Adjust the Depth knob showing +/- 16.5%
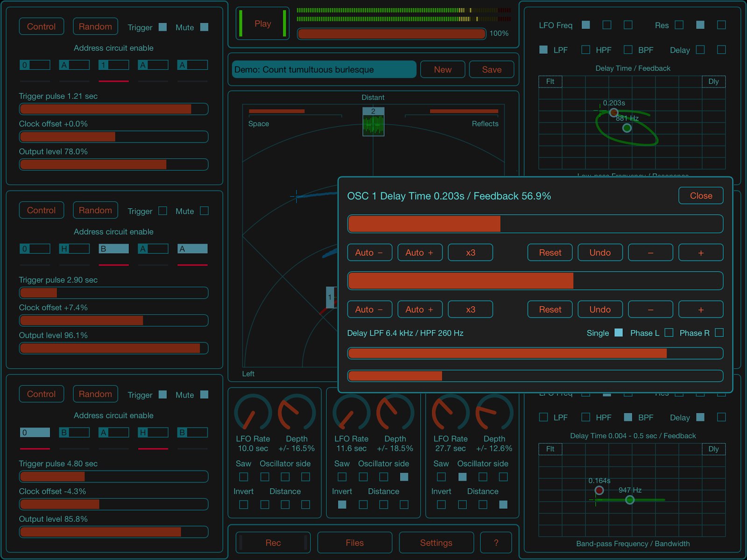The height and width of the screenshot is (560, 747). pyautogui.click(x=297, y=413)
